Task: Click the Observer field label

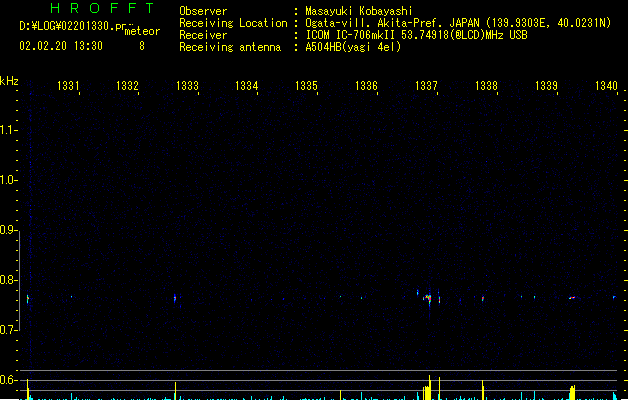Action: point(203,11)
